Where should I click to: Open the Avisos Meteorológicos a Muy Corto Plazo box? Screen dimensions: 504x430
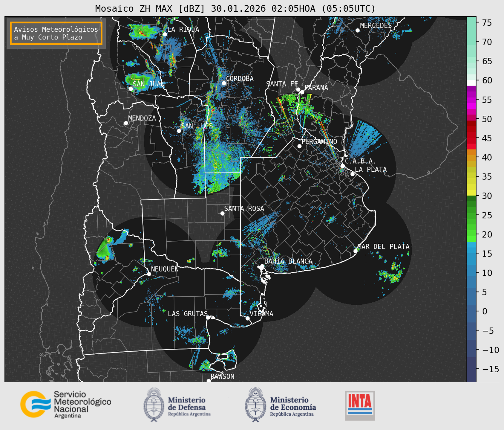click(x=56, y=33)
